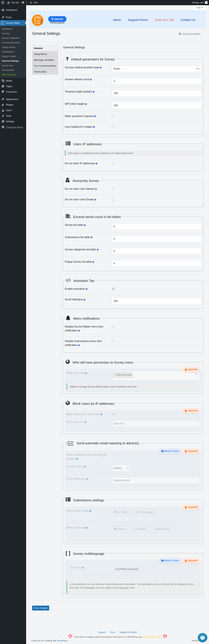Expand the Hourly session period dropdown
The width and height of the screenshot is (209, 644).
pyautogui.click(x=121, y=468)
